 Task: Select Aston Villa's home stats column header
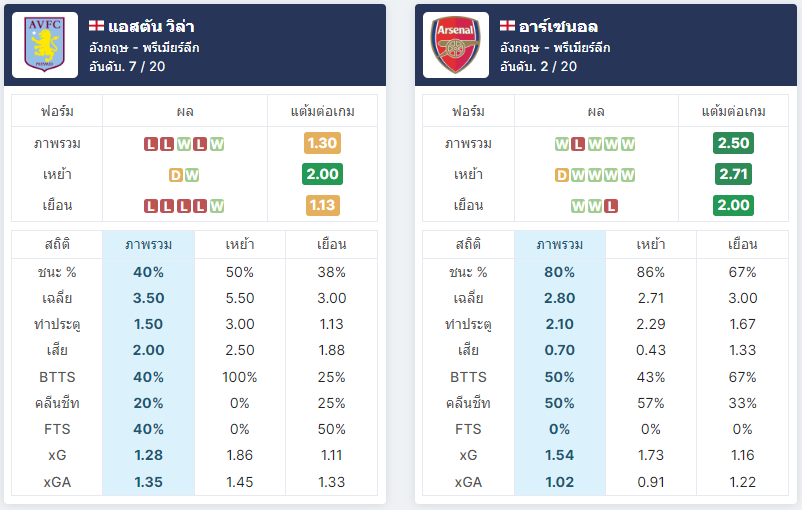[x=240, y=245]
